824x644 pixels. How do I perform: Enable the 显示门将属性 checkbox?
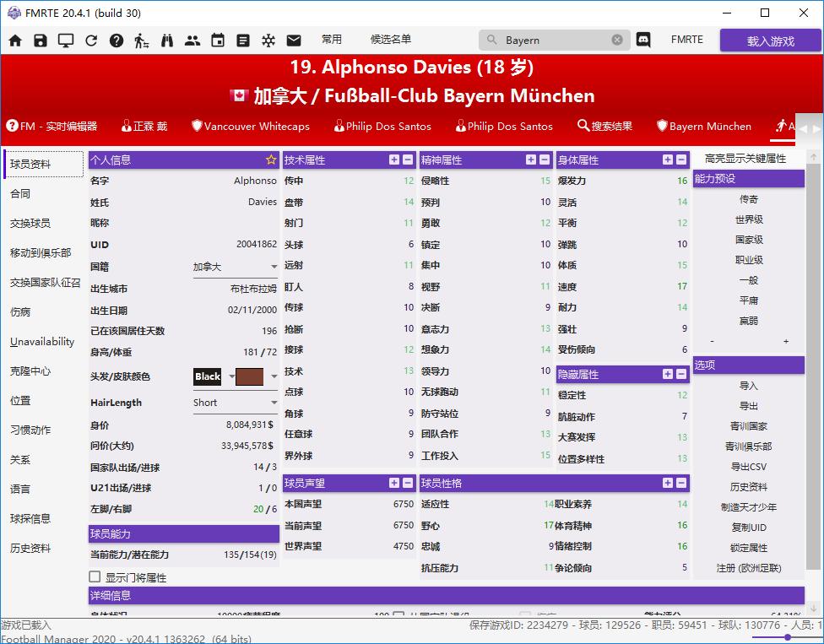pyautogui.click(x=95, y=577)
